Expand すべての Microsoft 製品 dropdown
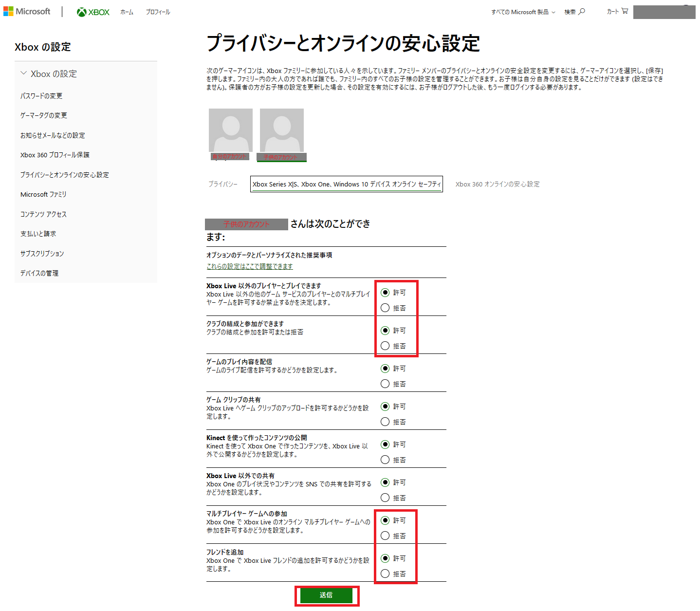The image size is (700, 611). click(523, 12)
